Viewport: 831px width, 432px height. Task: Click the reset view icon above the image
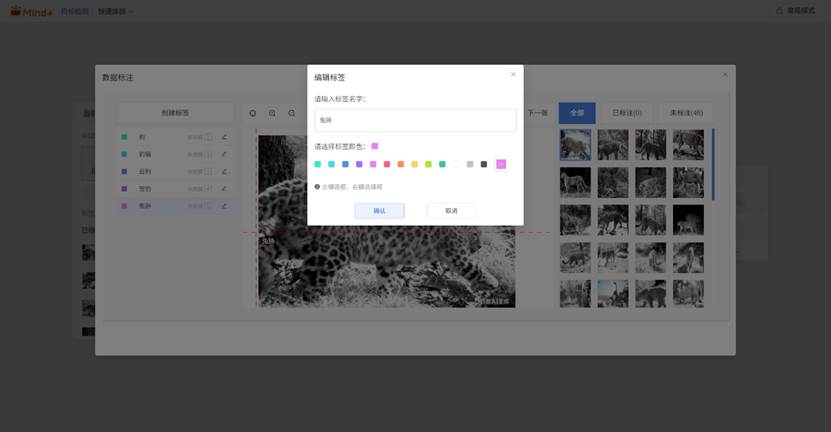253,113
